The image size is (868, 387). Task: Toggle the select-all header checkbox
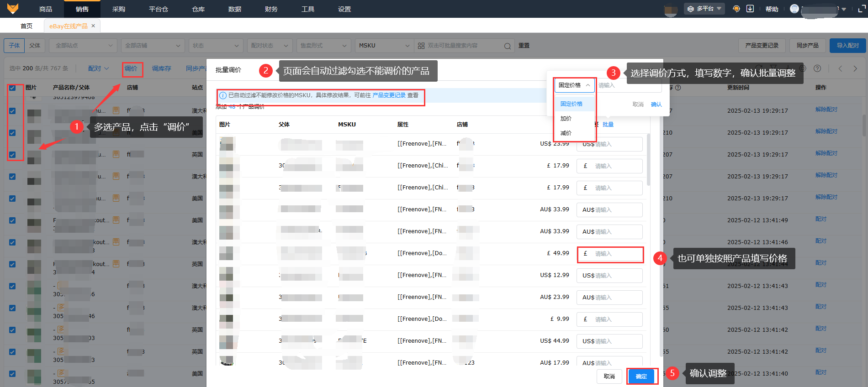coord(12,88)
